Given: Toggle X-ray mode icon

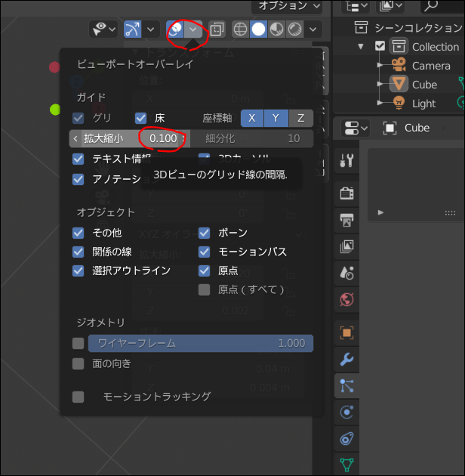Looking at the screenshot, I should tap(217, 29).
